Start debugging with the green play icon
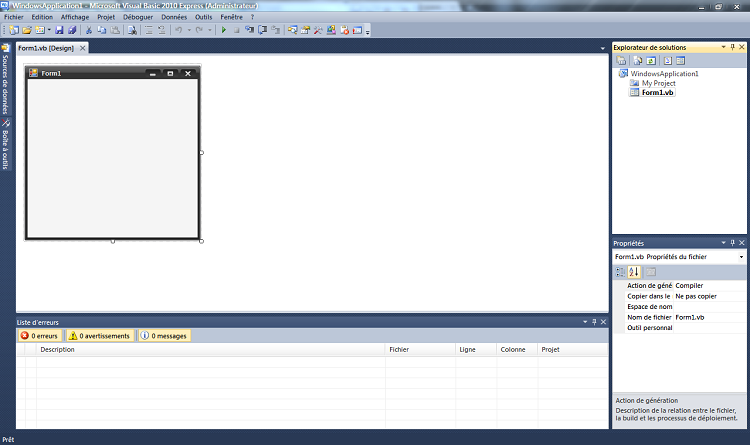The image size is (750, 445). (x=223, y=30)
